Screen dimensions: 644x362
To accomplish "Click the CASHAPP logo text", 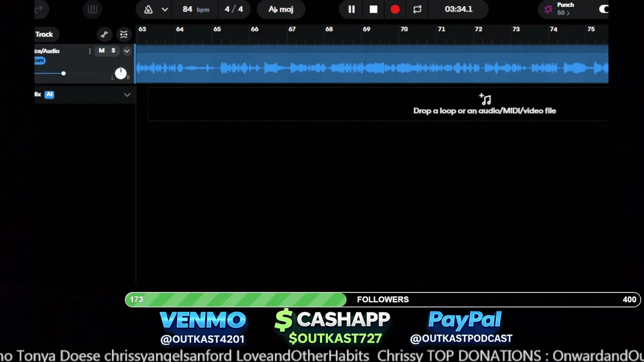I will point(343,319).
